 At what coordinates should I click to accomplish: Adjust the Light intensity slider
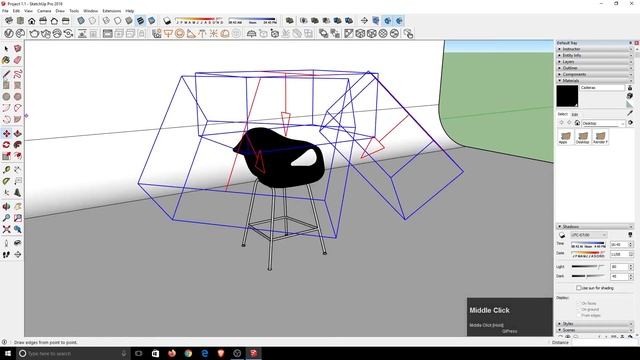tap(588, 267)
